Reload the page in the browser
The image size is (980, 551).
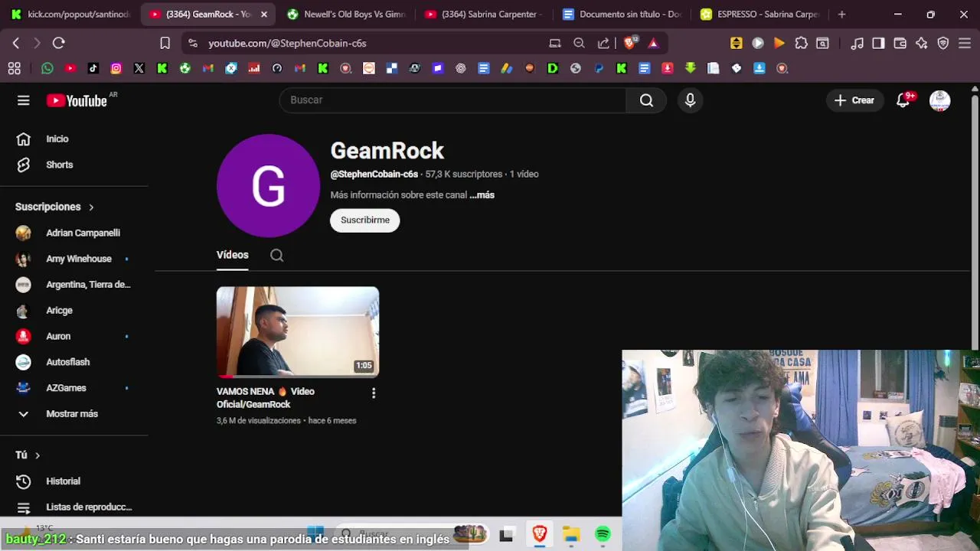(x=58, y=43)
